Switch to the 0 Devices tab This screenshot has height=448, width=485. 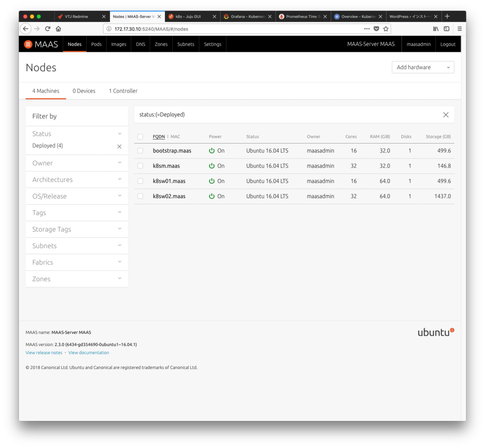click(x=84, y=91)
